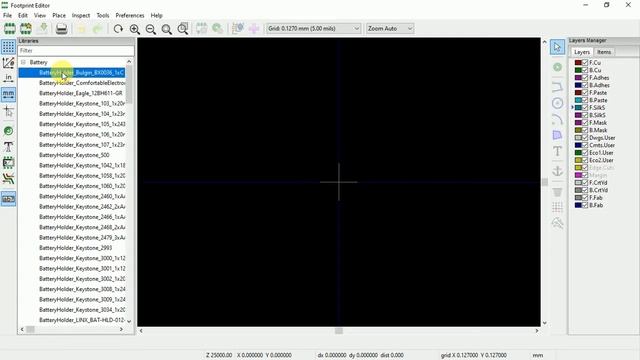Click the Zoom out magnifier icon
This screenshot has width=640, height=360.
151,29
